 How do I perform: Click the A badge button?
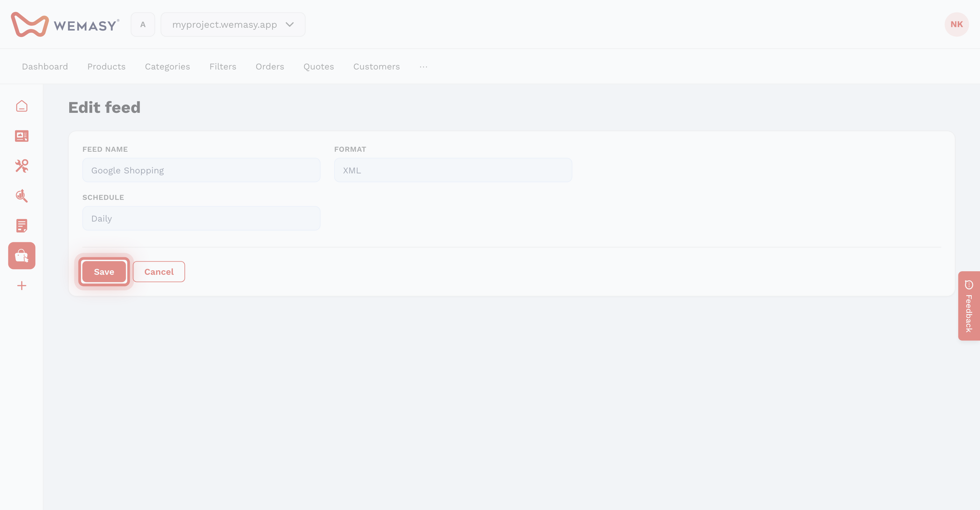click(143, 24)
